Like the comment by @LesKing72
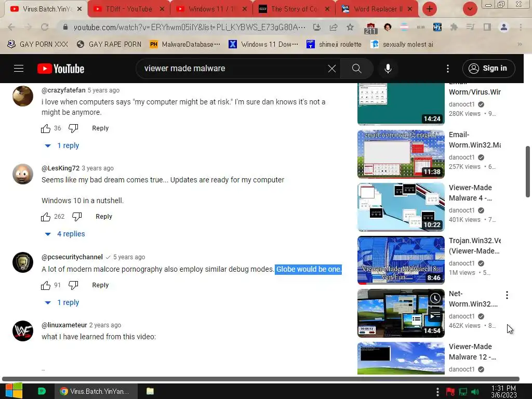The image size is (532, 399). pos(46,217)
